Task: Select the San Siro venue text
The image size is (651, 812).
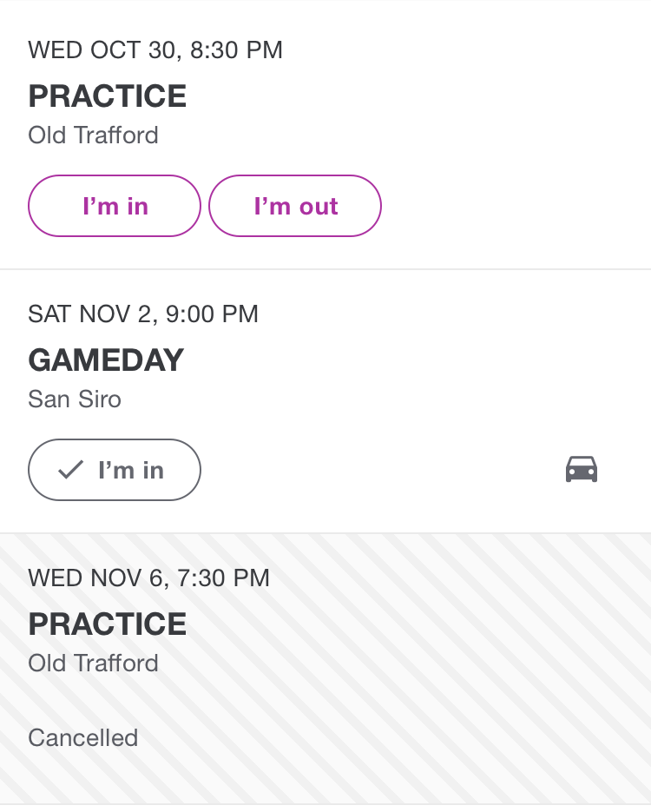Action: (x=75, y=399)
